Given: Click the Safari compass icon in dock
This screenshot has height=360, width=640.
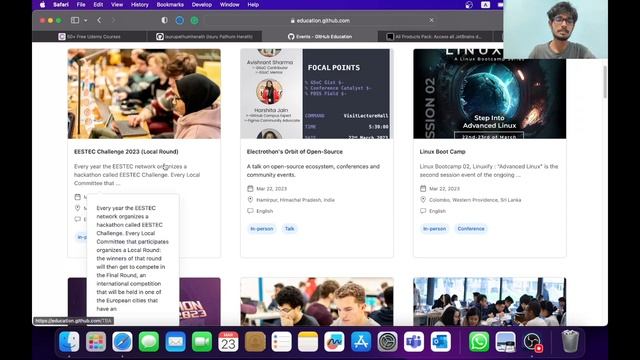Looking at the screenshot, I should coord(122,342).
